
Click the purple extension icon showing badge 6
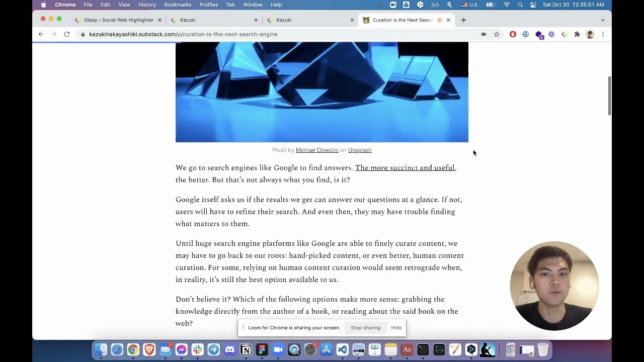click(x=539, y=34)
